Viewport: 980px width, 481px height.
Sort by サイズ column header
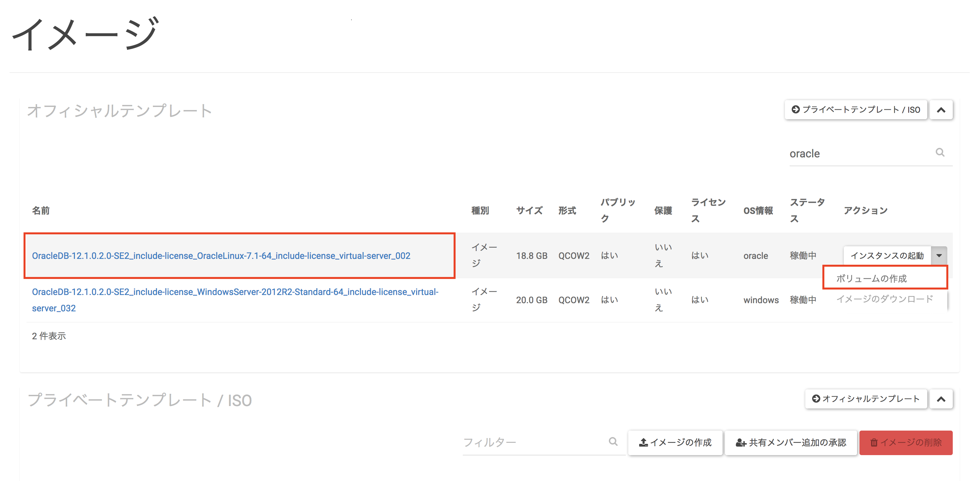pos(529,211)
